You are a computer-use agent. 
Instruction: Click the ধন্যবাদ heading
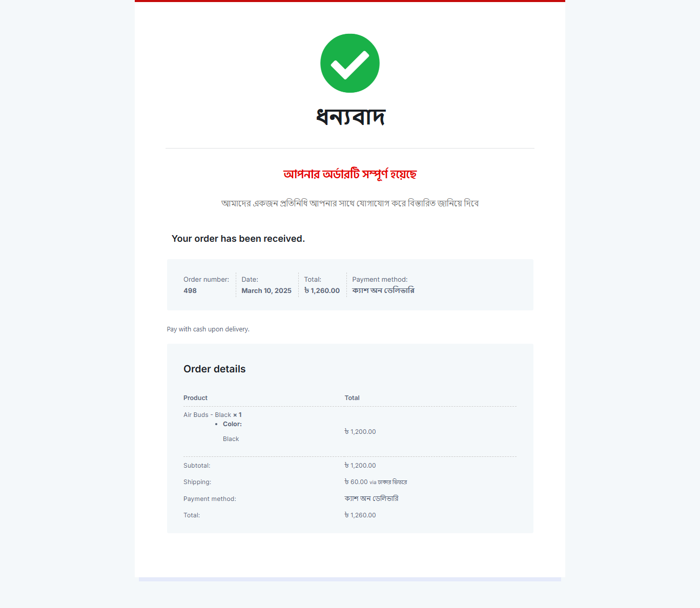350,117
